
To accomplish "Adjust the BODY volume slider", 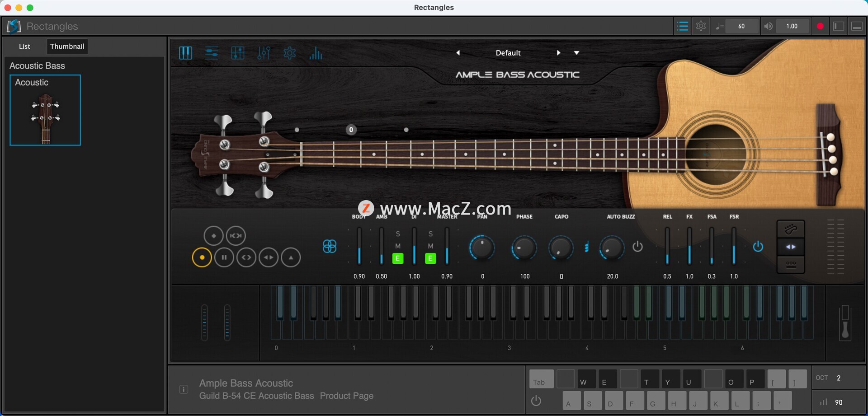I will [x=359, y=246].
